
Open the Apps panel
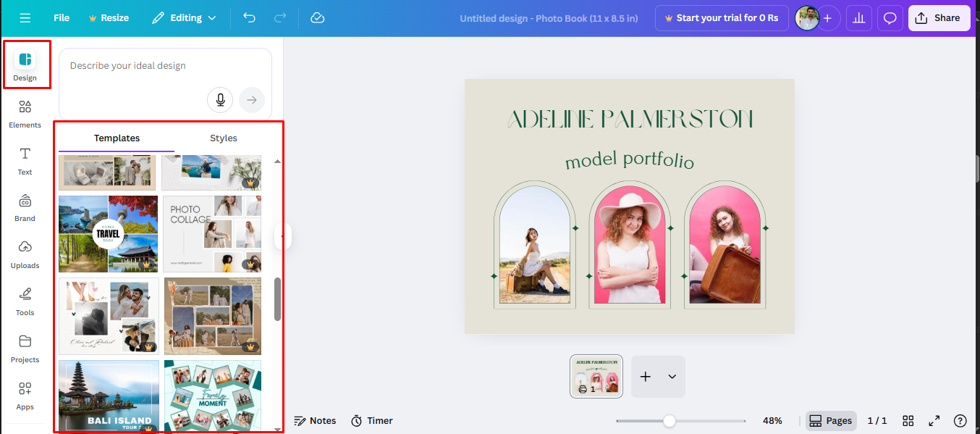(25, 395)
